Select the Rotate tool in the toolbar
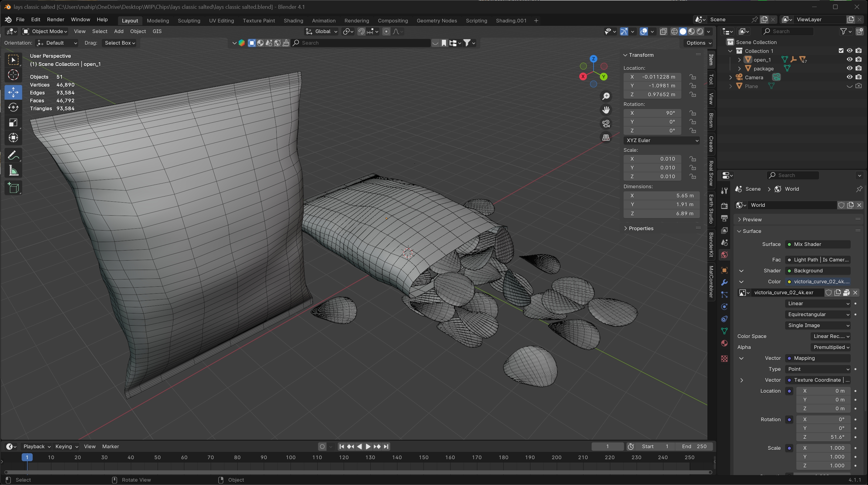Viewport: 868px width, 485px height. point(13,107)
